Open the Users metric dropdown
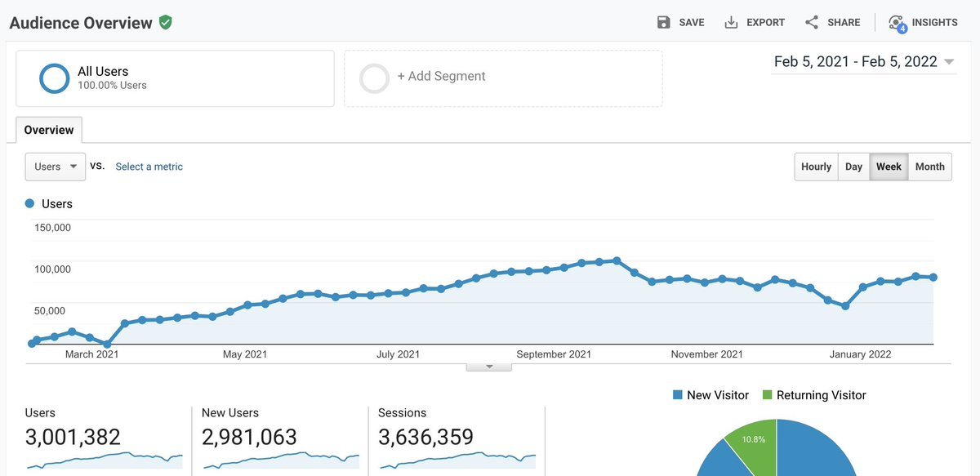The height and width of the screenshot is (476, 980). click(56, 167)
